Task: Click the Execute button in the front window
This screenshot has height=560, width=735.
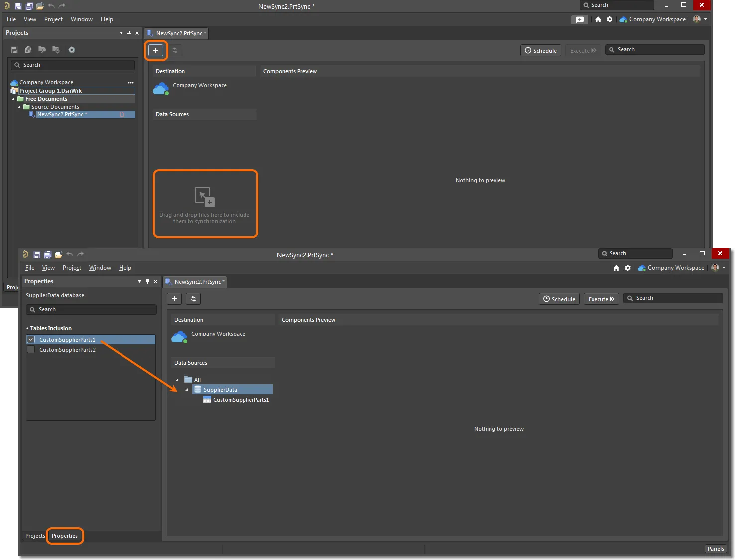Action: 602,299
